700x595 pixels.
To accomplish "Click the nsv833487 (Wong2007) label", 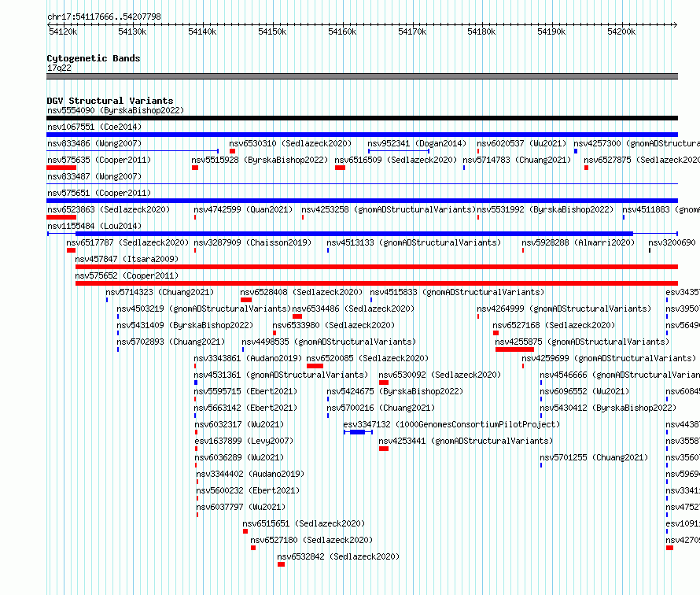I will pos(94,176).
